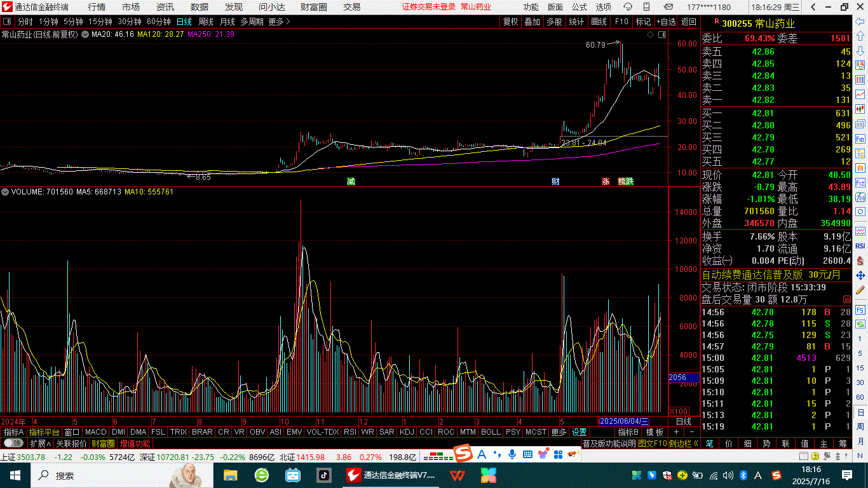Image resolution: width=868 pixels, height=488 pixels.
Task: Select the 月线 period
Action: (x=227, y=22)
